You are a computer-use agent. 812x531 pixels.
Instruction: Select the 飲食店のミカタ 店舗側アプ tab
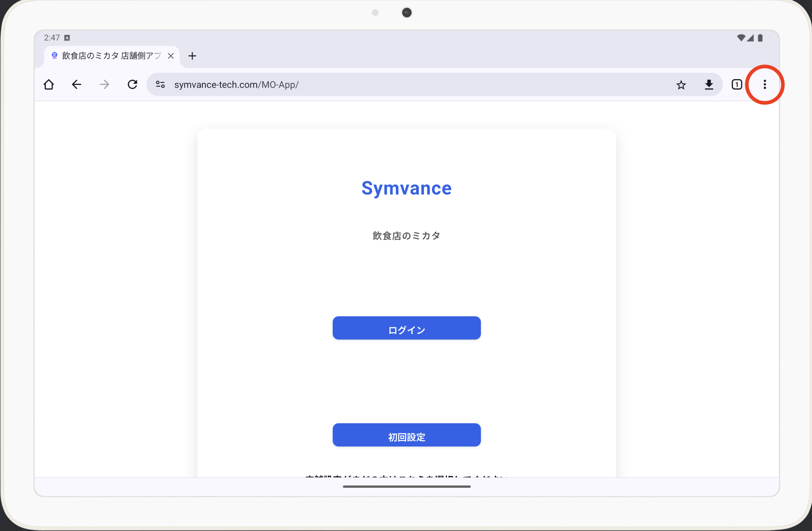point(111,56)
